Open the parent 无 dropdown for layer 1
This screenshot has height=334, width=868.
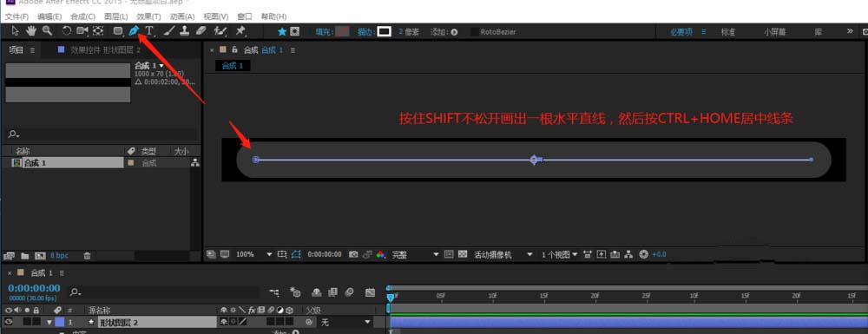(345, 322)
